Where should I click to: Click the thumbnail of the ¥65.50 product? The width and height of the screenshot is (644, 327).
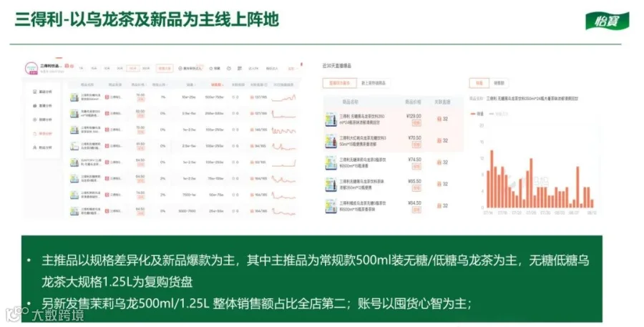pos(331,185)
